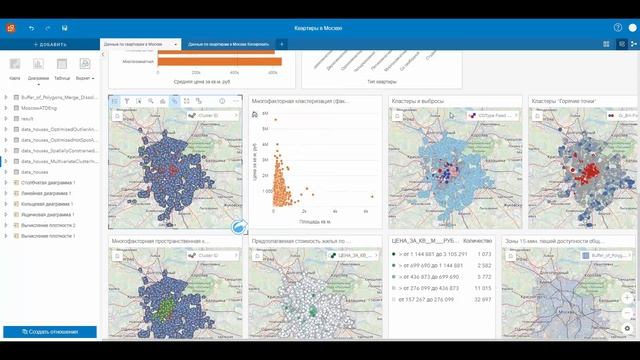Viewport: 640px width, 360px height.
Task: Open selection tools on map card toolbar
Action: click(139, 101)
